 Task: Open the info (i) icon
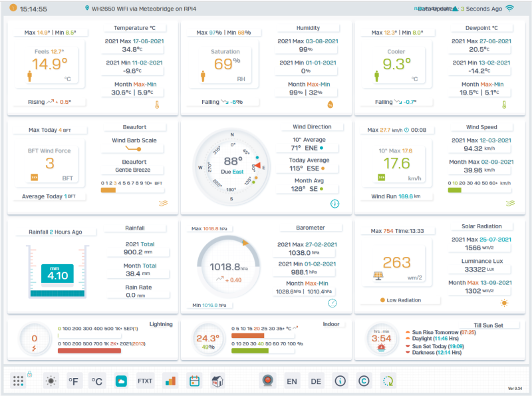coord(340,380)
